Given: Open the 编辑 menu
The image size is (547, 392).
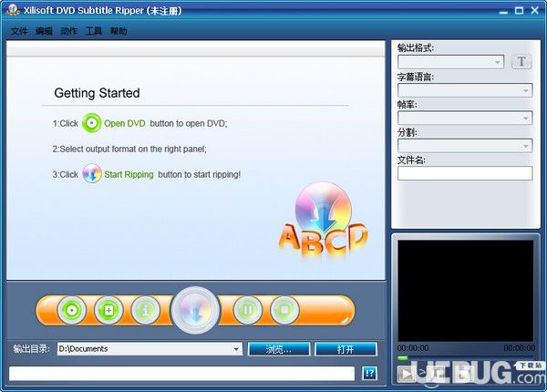Looking at the screenshot, I should point(44,31).
